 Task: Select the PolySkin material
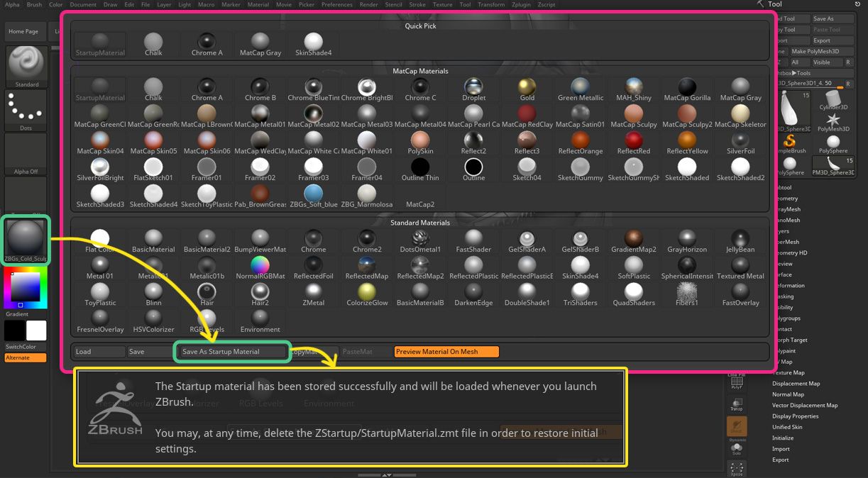point(420,143)
